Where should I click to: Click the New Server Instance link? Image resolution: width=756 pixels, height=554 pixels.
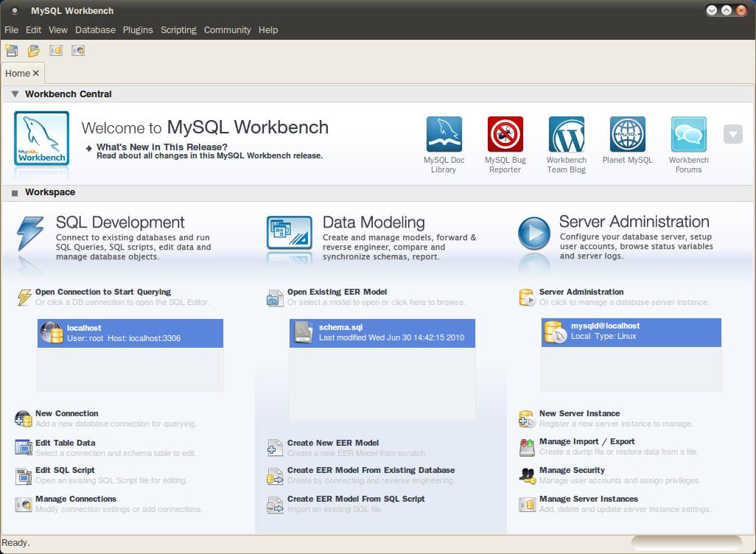pyautogui.click(x=580, y=413)
